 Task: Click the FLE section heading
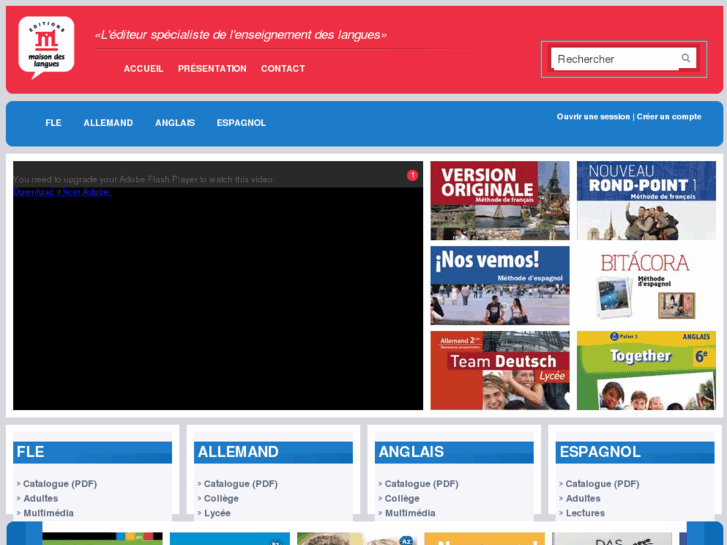(x=92, y=452)
